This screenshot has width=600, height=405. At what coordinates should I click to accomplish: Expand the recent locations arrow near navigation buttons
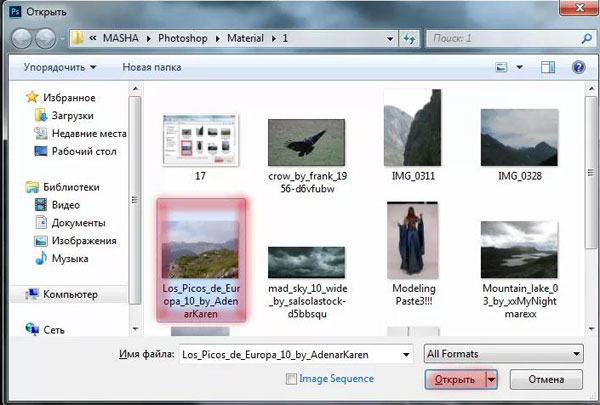pos(62,39)
